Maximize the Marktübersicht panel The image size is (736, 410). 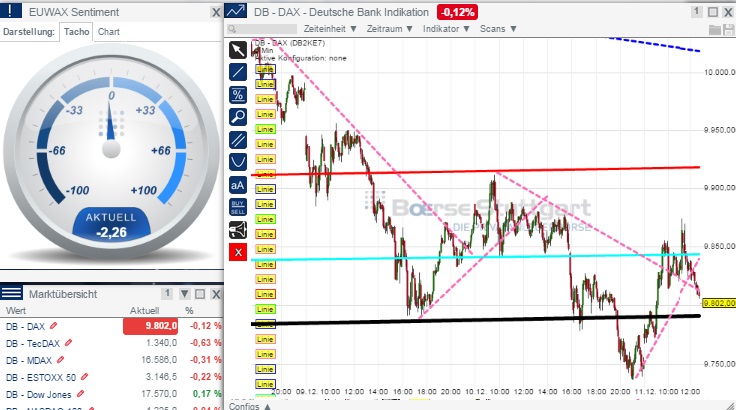point(200,294)
